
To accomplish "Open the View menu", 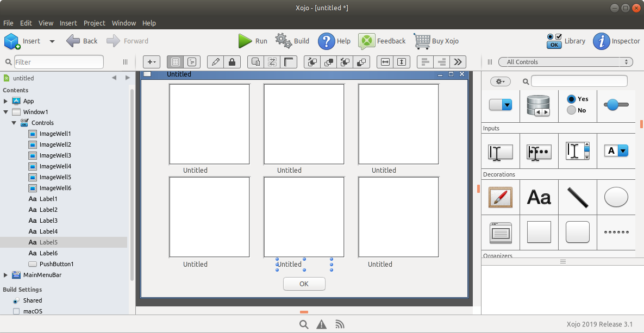I will 46,23.
